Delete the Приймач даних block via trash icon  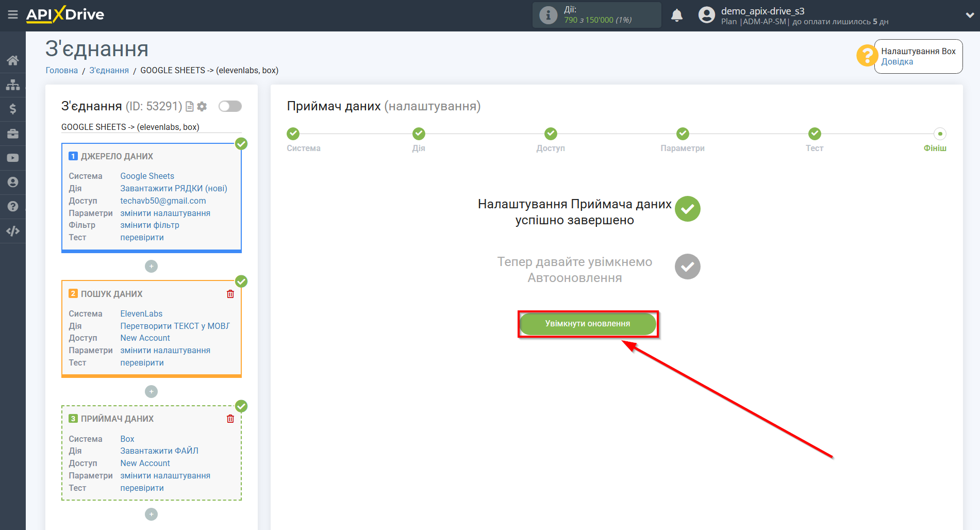[230, 419]
